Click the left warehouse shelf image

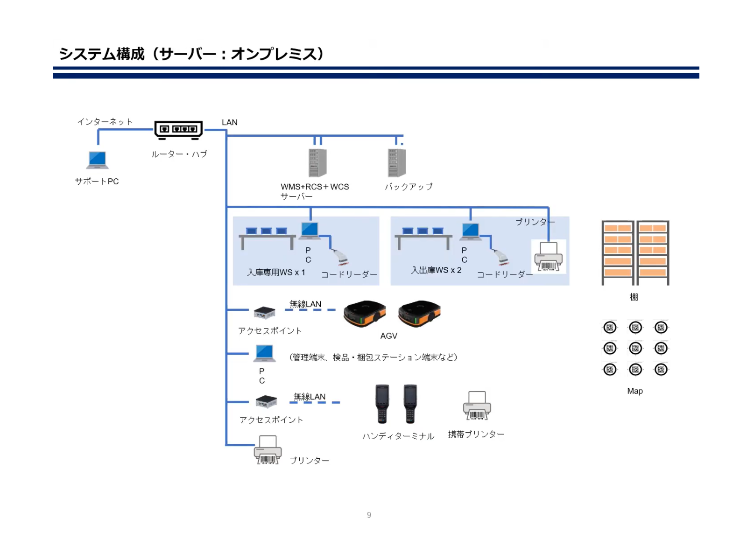617,252
